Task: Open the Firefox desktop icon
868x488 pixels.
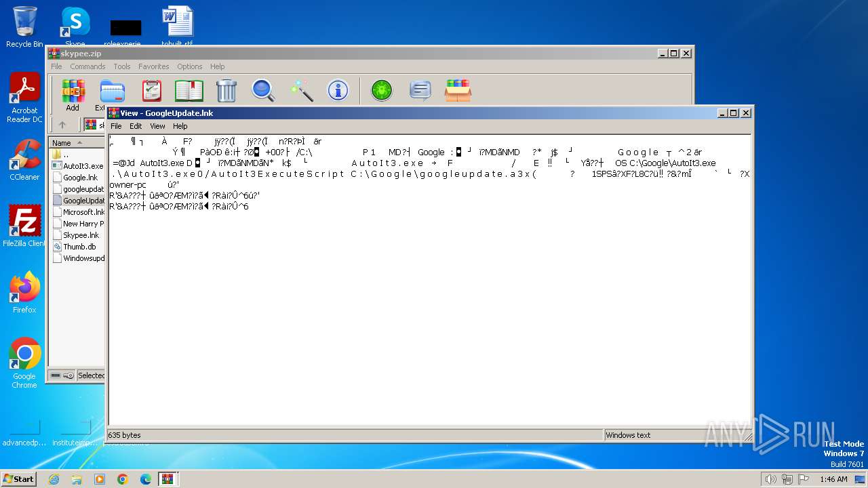Action: pyautogui.click(x=24, y=293)
